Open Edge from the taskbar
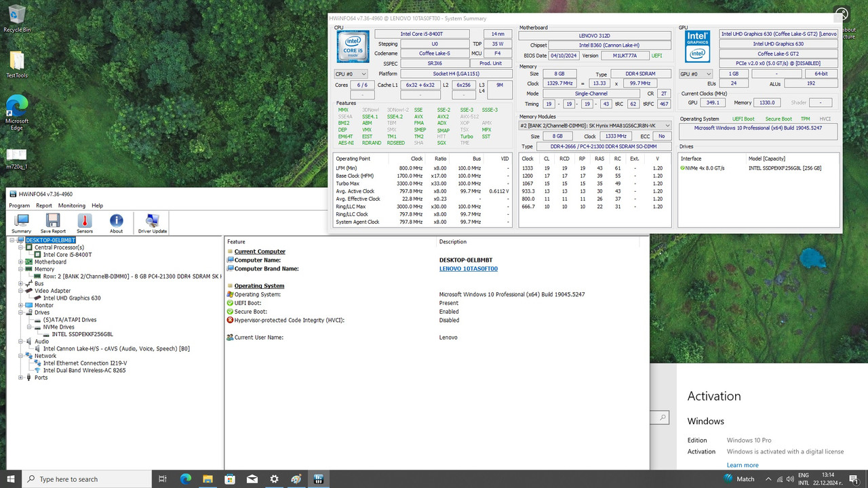 coord(186,479)
